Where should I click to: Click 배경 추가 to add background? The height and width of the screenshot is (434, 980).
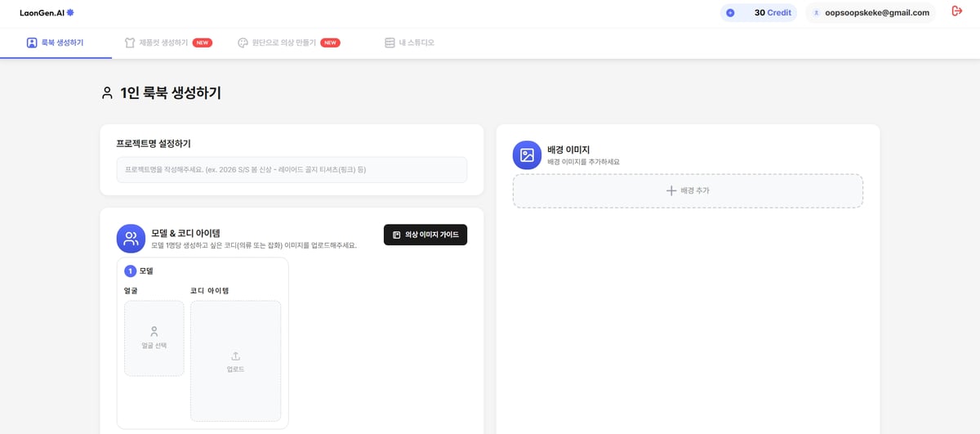click(x=688, y=190)
